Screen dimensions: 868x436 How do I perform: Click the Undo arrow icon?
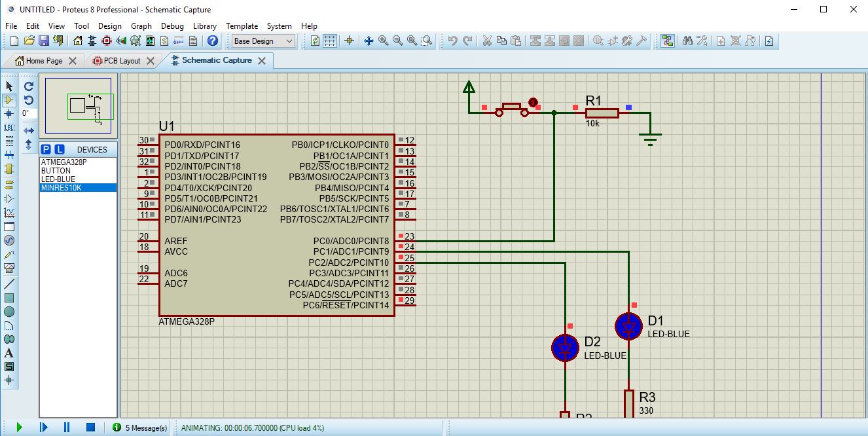(452, 41)
